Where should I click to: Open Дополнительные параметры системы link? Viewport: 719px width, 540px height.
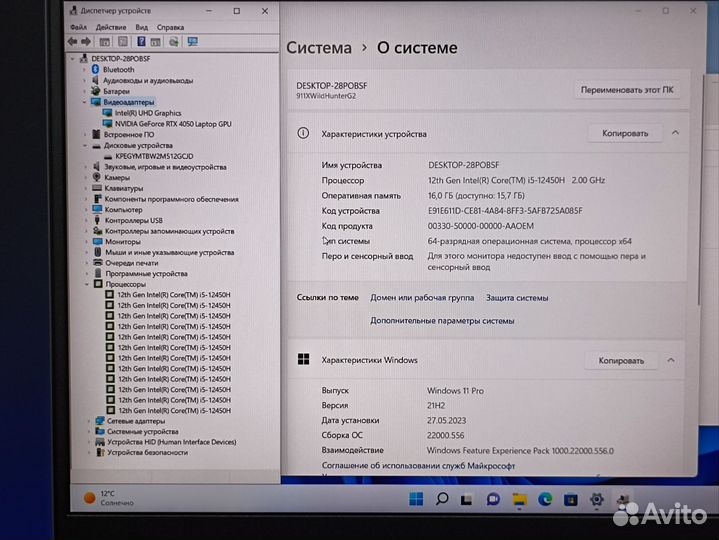coord(442,321)
